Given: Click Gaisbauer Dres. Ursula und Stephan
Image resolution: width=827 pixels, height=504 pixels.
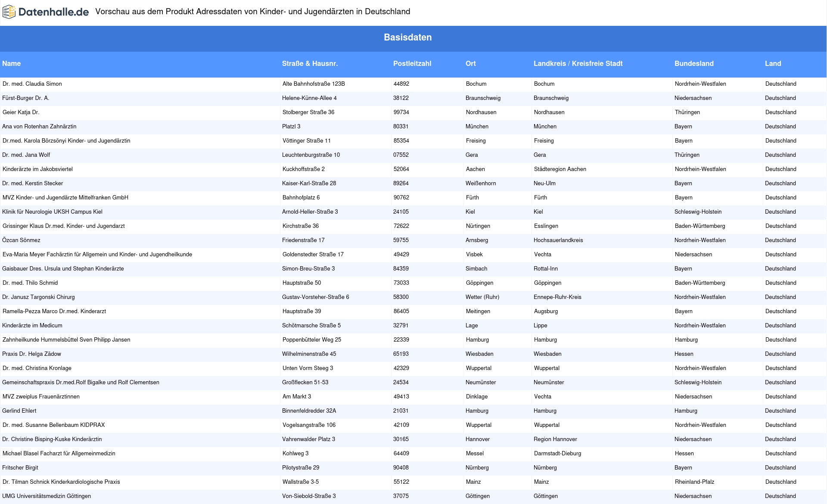Looking at the screenshot, I should (63, 269).
